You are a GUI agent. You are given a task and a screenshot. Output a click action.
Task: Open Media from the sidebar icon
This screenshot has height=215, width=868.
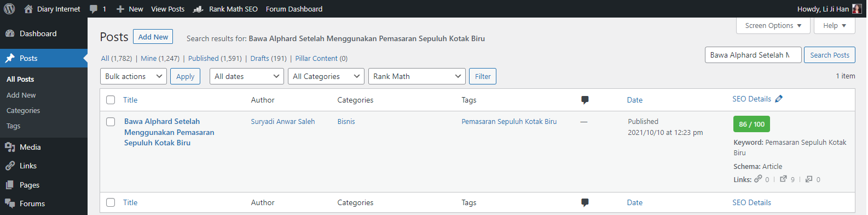10,147
